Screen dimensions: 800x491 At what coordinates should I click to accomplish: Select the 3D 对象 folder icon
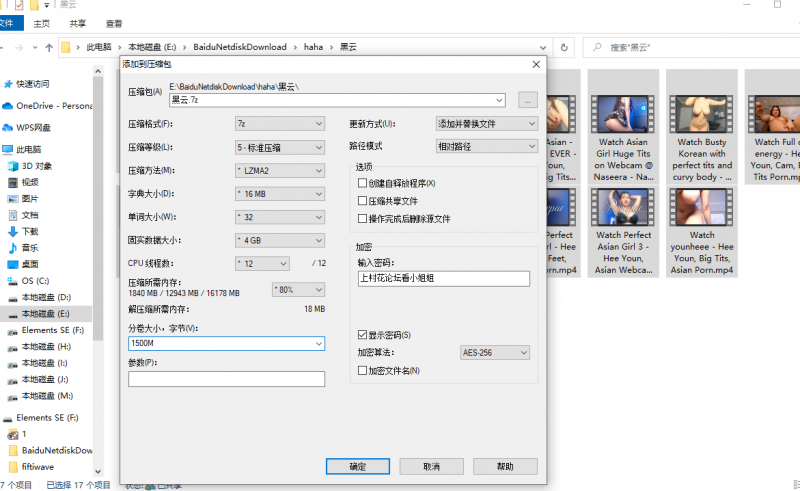click(x=13, y=166)
